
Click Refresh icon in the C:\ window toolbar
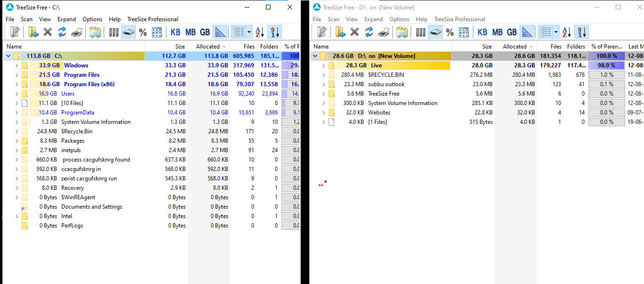pyautogui.click(x=62, y=32)
